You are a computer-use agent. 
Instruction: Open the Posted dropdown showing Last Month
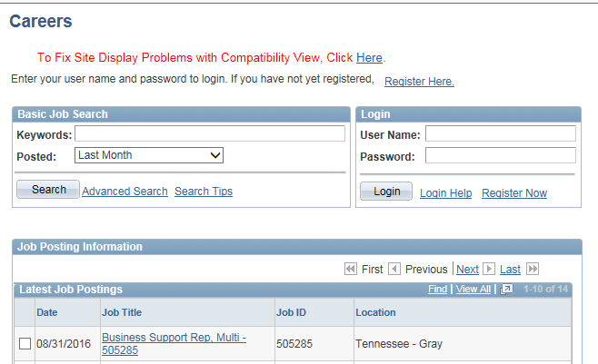(x=149, y=155)
